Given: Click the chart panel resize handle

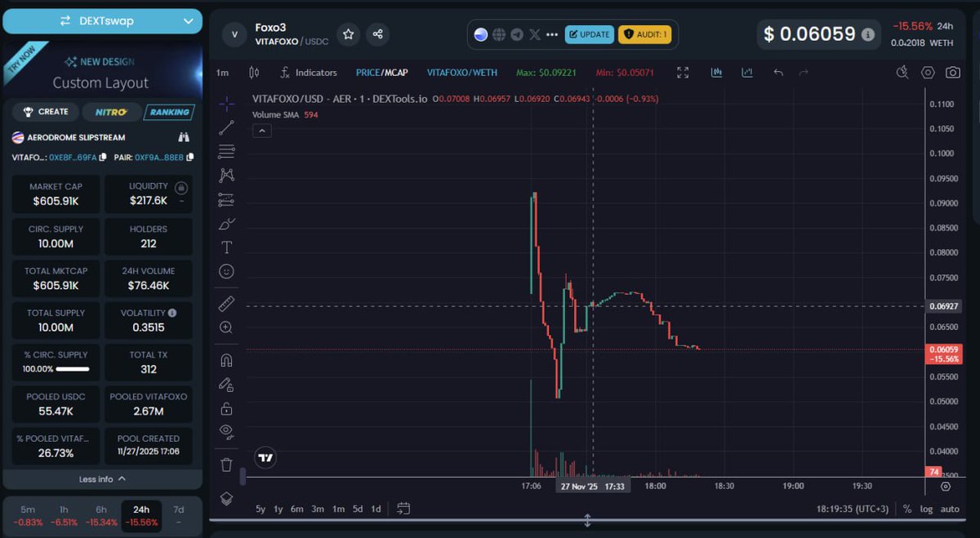Looking at the screenshot, I should (587, 521).
